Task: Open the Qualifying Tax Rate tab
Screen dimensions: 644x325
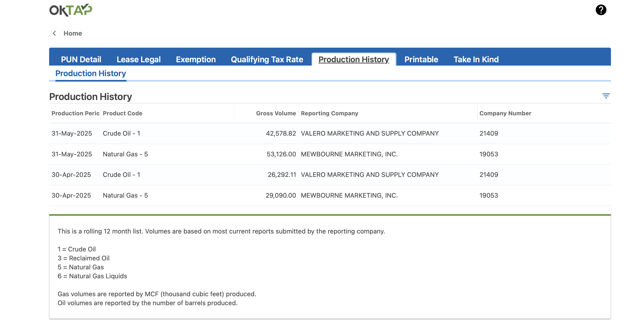Action: (267, 59)
